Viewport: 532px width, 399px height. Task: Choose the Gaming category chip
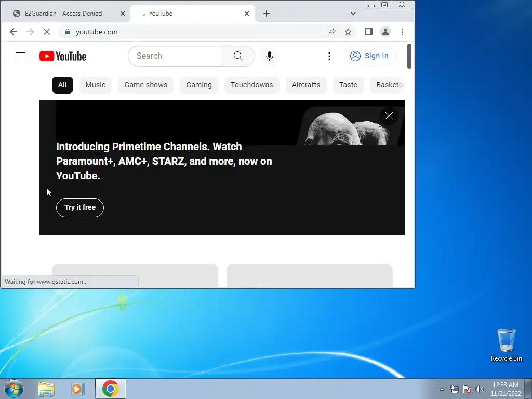199,85
